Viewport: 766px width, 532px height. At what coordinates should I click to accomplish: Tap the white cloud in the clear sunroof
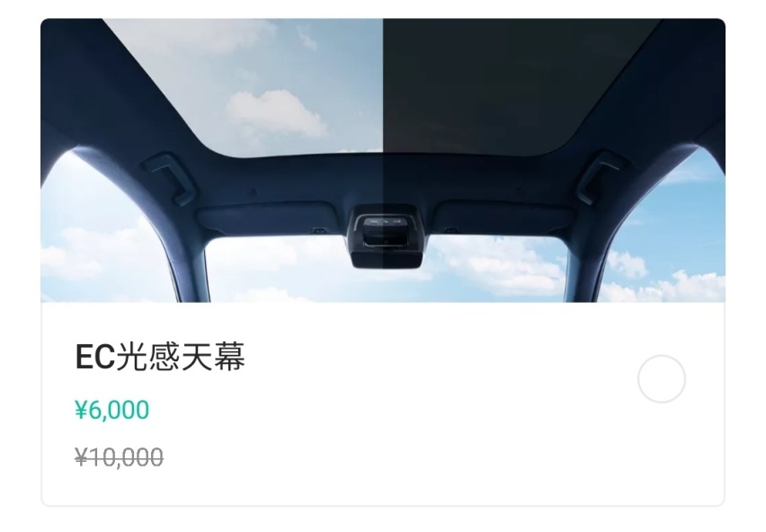click(x=276, y=113)
